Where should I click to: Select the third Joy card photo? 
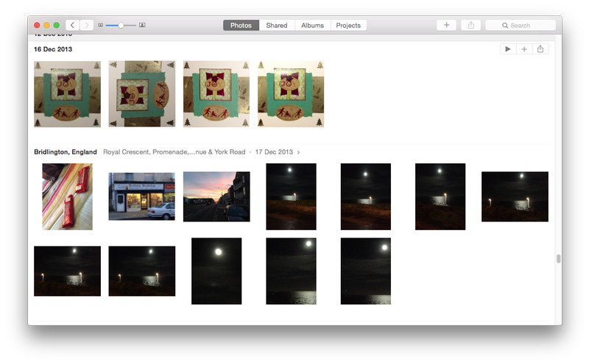[x=216, y=94]
